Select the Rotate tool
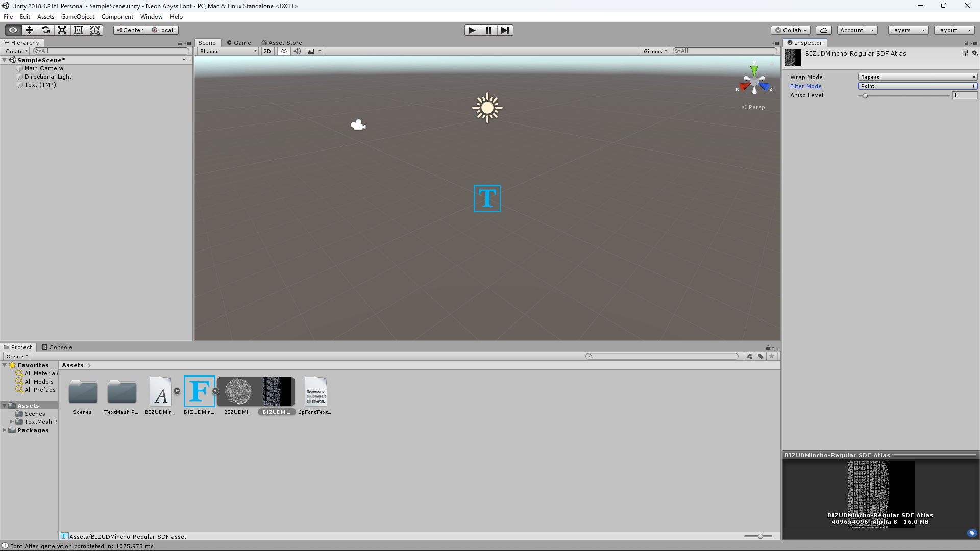The image size is (980, 551). (46, 30)
